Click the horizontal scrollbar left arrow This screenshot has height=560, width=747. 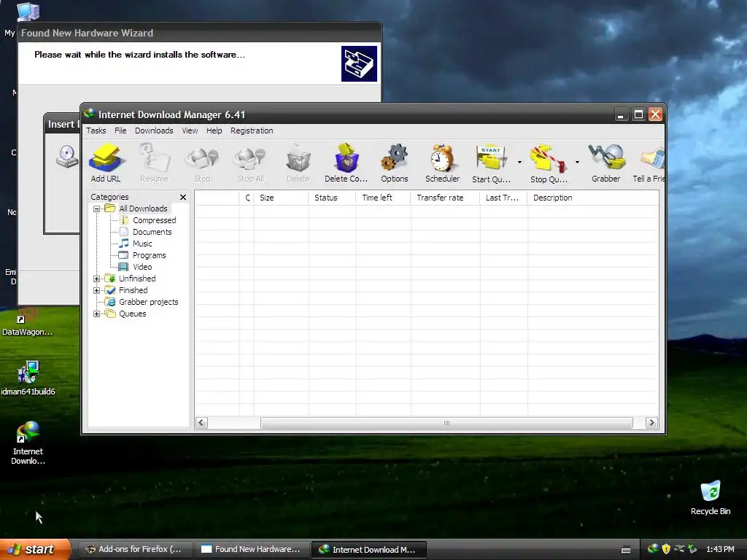click(201, 423)
